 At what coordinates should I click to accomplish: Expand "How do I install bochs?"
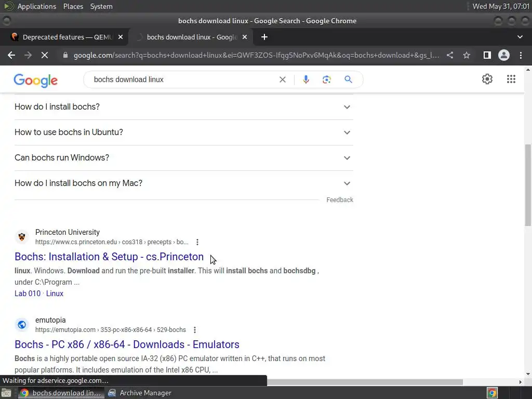pos(183,107)
